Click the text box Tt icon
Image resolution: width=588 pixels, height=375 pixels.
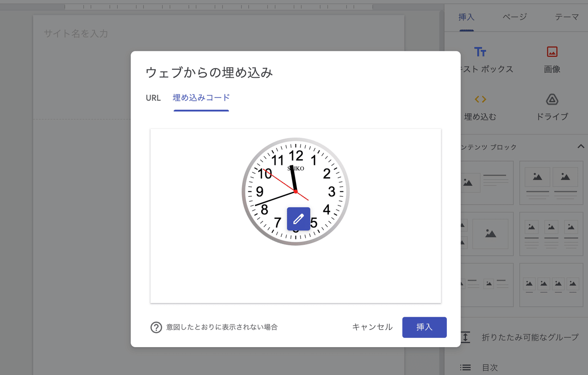pos(480,51)
